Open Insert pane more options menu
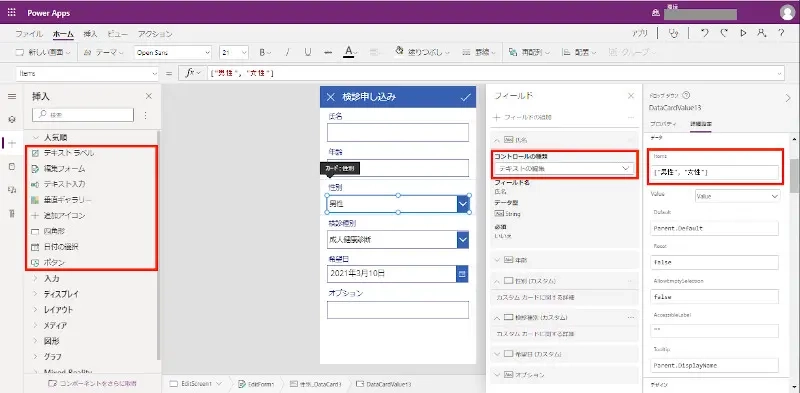800x393 pixels. [145, 115]
